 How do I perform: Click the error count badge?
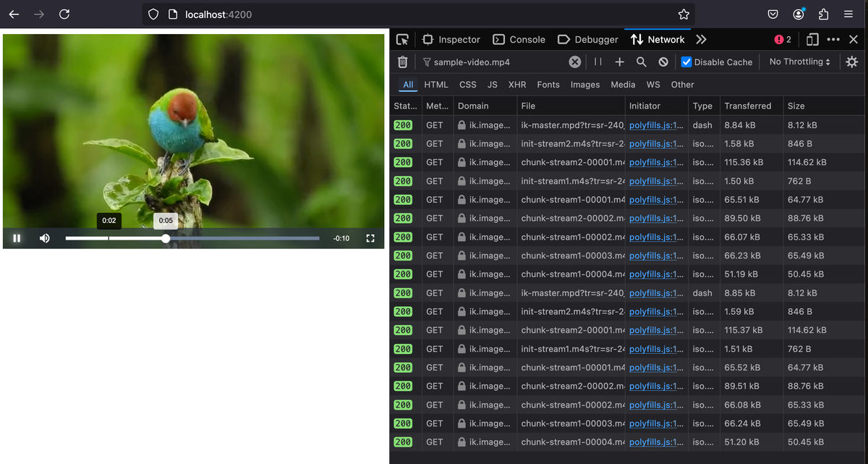781,39
